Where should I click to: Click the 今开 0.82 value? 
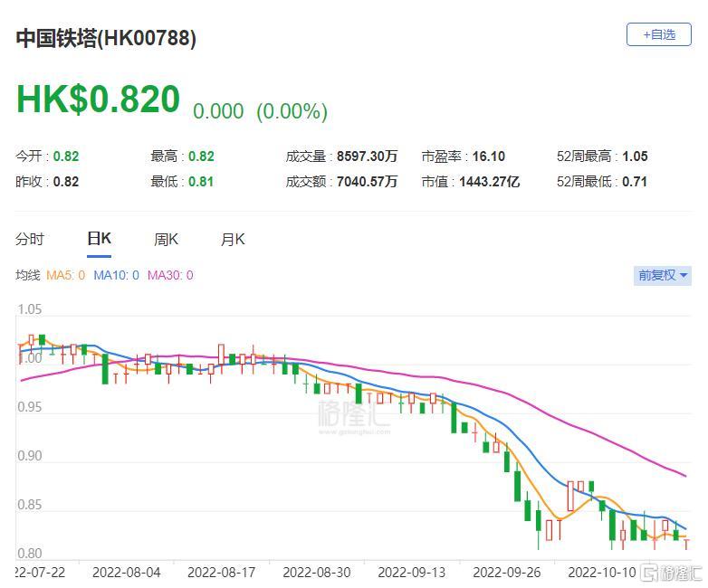click(x=66, y=156)
